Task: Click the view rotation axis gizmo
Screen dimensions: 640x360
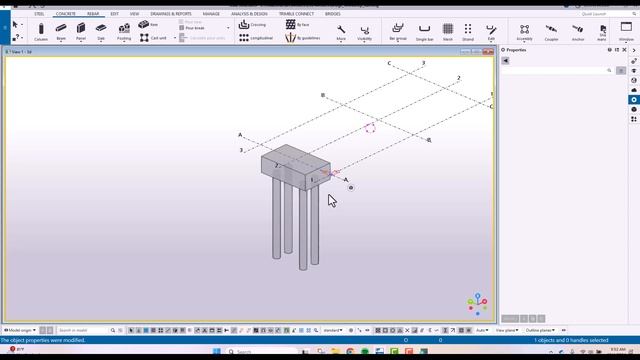Action: (x=477, y=304)
